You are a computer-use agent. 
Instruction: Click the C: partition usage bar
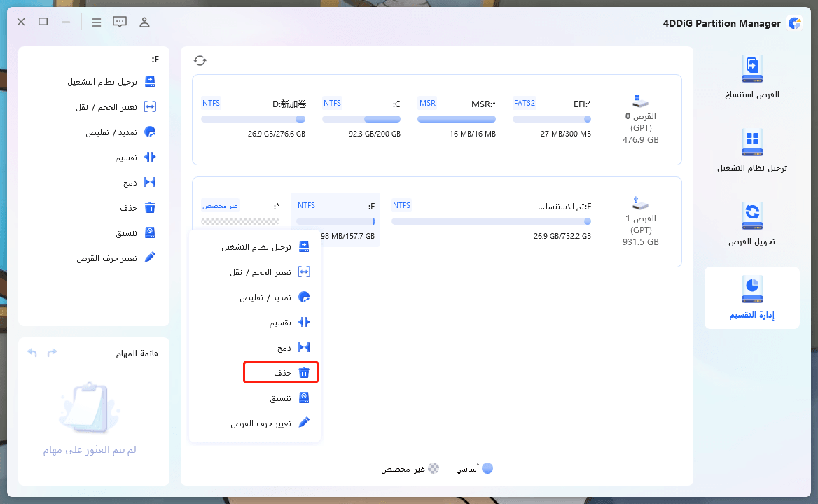point(361,119)
